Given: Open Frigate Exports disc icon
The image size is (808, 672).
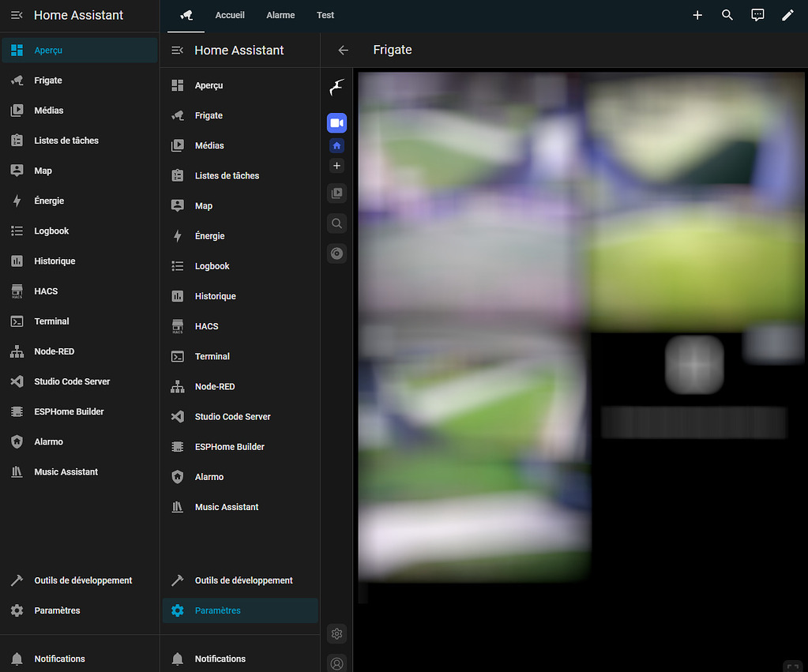Looking at the screenshot, I should click(x=337, y=253).
